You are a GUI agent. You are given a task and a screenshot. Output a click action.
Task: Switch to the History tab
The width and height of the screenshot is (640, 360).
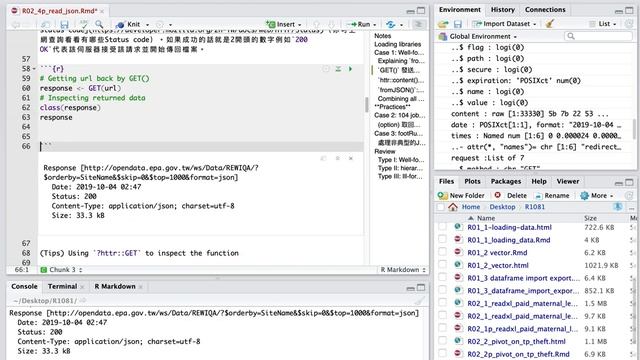point(502,10)
